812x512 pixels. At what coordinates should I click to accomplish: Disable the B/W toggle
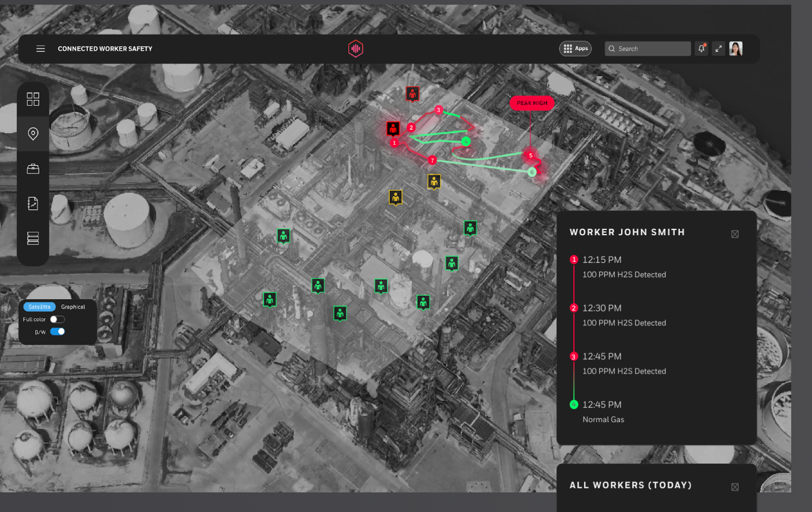57,332
